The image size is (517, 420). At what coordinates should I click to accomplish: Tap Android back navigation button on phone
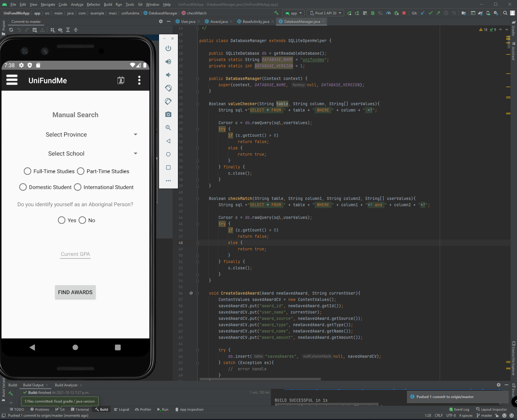(x=32, y=348)
